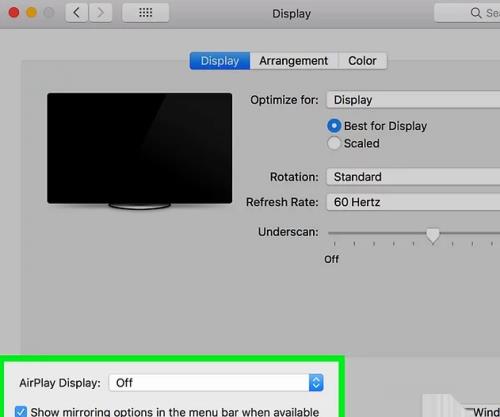Image resolution: width=500 pixels, height=417 pixels.
Task: Switch to the Arrangement tab
Action: coord(294,61)
